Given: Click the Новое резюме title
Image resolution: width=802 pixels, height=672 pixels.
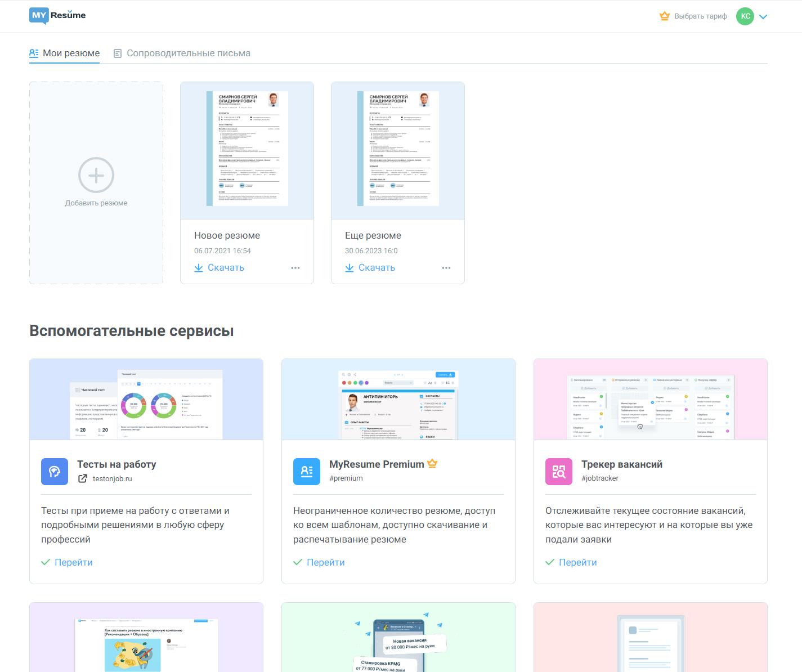Looking at the screenshot, I should [x=227, y=235].
